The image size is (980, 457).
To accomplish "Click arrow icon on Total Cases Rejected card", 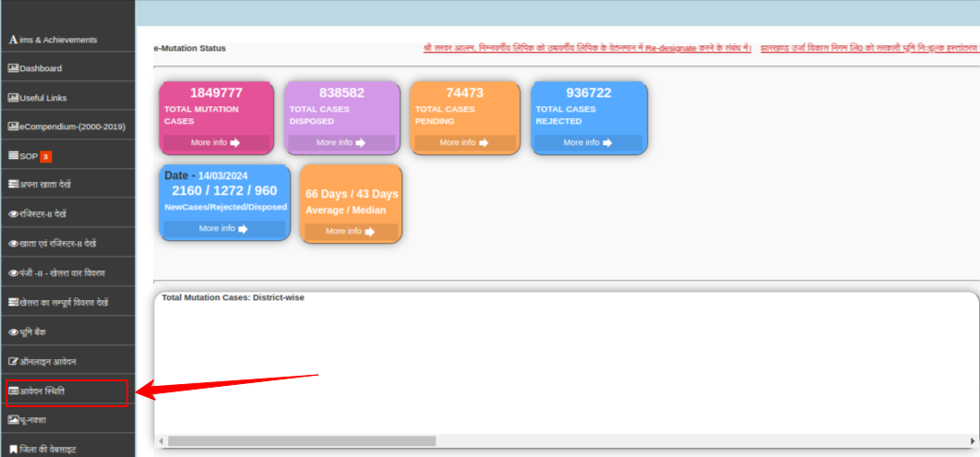I will [x=607, y=142].
